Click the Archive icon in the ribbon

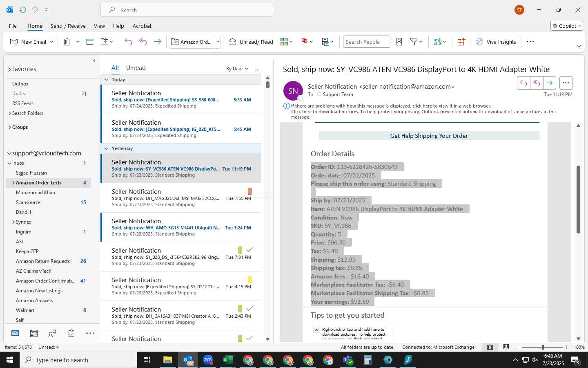[x=90, y=42]
